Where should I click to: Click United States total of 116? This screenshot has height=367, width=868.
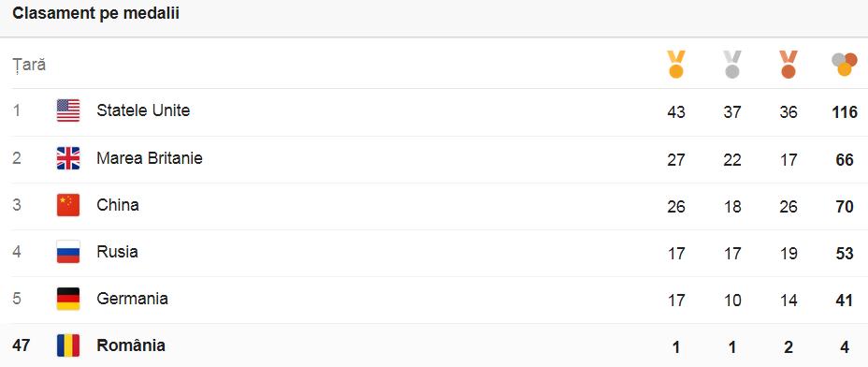click(845, 112)
